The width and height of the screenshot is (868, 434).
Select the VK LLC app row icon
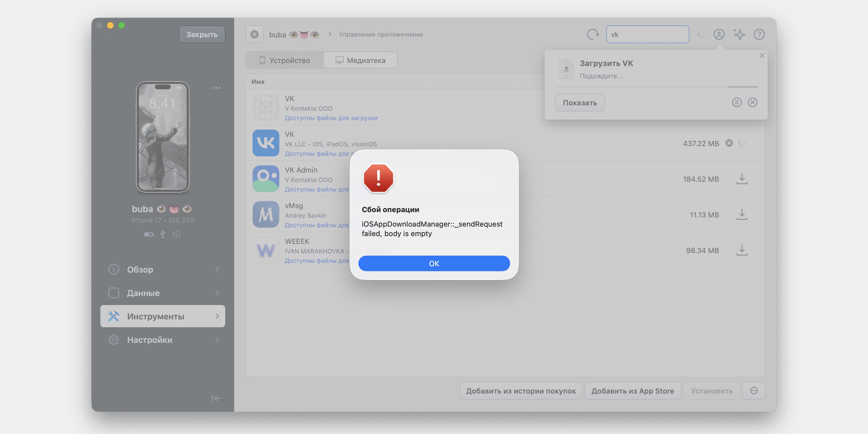[266, 143]
